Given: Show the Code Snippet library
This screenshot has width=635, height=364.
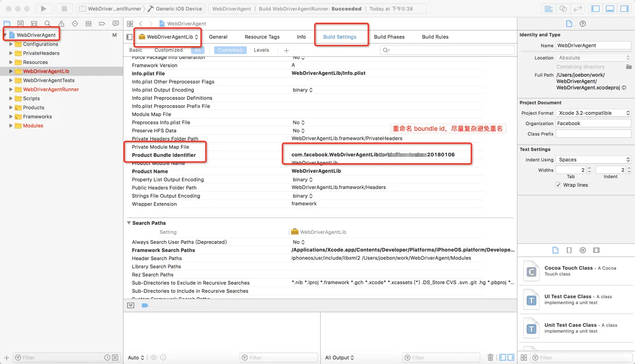Looking at the screenshot, I should point(569,250).
